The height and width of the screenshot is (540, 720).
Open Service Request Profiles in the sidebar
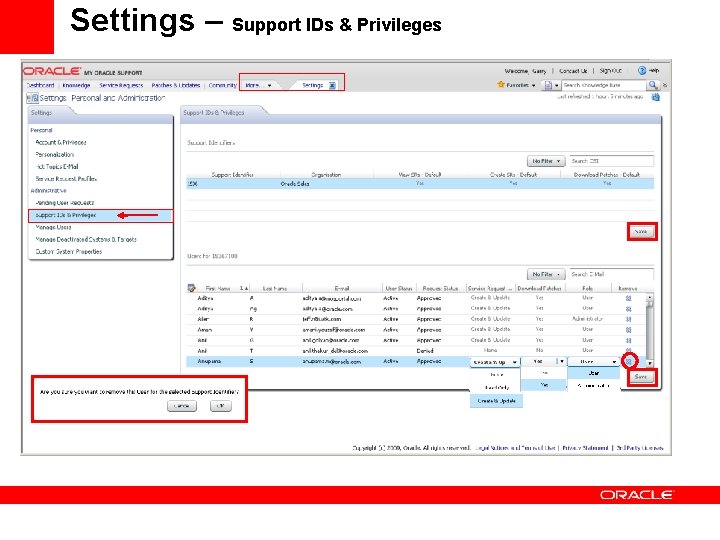(x=66, y=179)
